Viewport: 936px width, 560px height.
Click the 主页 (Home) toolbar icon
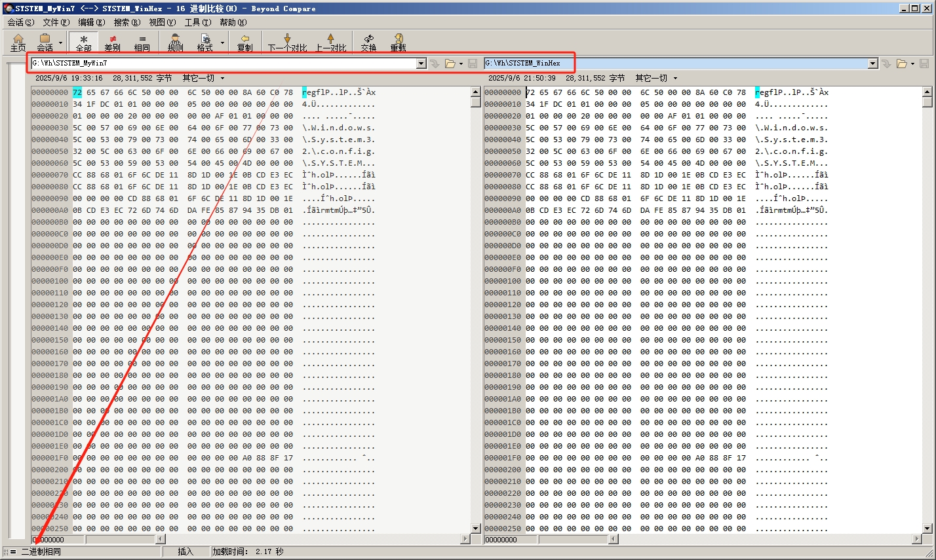pyautogui.click(x=18, y=43)
